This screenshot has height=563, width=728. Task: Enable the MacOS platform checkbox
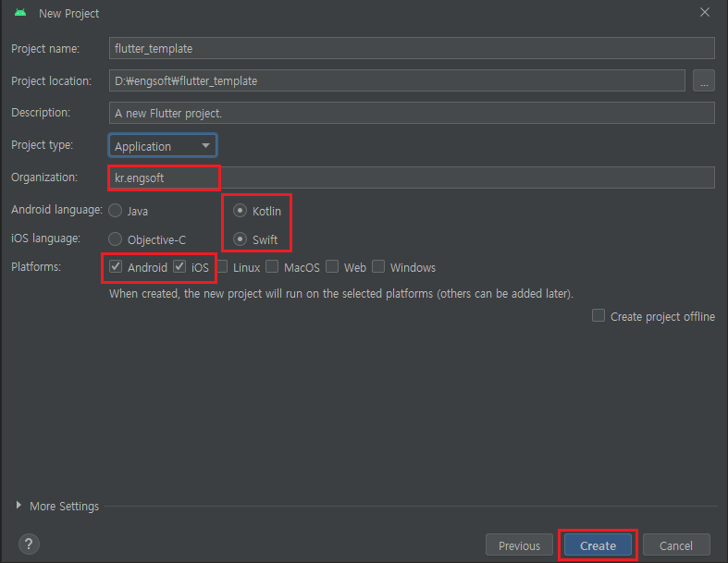pyautogui.click(x=272, y=267)
